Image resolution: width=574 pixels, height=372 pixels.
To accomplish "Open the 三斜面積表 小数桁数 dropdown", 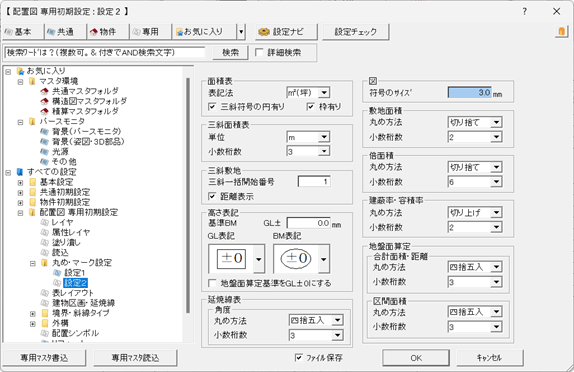I will click(324, 151).
